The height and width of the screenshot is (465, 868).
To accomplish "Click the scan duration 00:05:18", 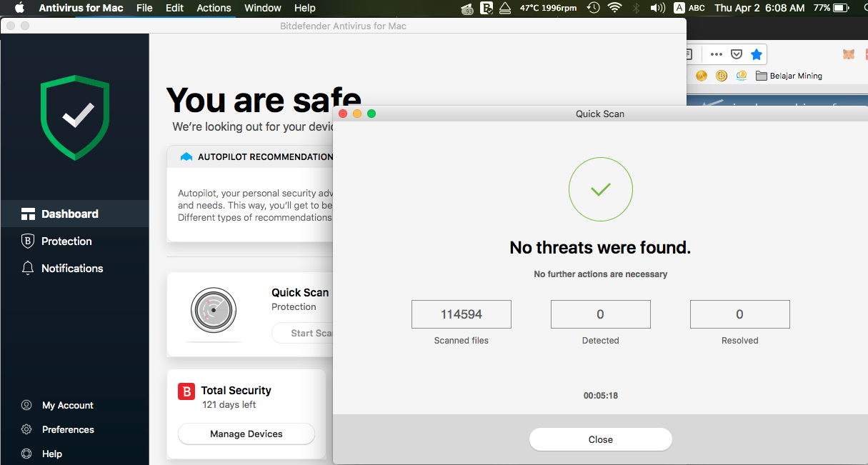I will tap(600, 395).
